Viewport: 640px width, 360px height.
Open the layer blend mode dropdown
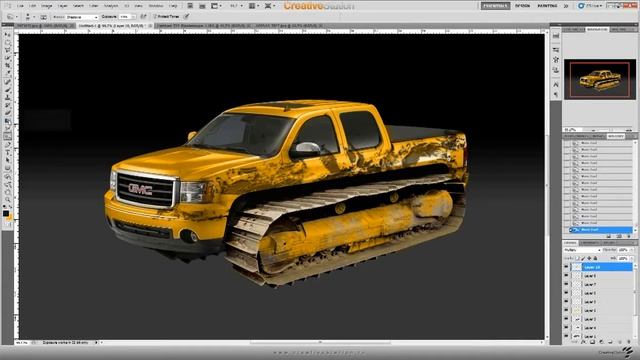(582, 249)
